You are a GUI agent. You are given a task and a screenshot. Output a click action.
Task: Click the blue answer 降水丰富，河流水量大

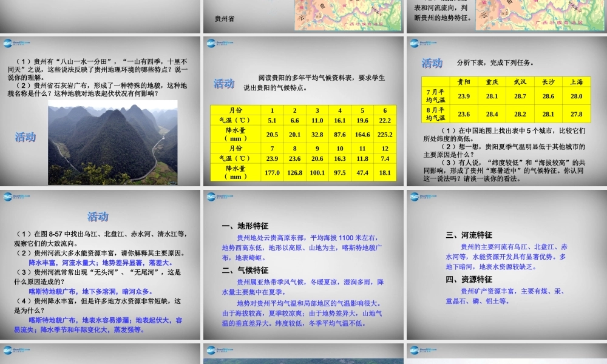coord(62,263)
